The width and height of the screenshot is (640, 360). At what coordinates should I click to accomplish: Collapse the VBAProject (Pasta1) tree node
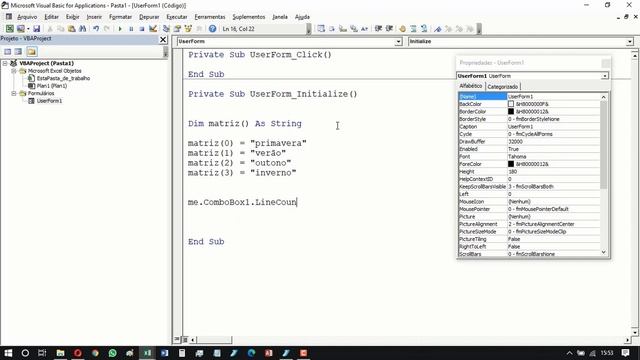(x=5, y=63)
